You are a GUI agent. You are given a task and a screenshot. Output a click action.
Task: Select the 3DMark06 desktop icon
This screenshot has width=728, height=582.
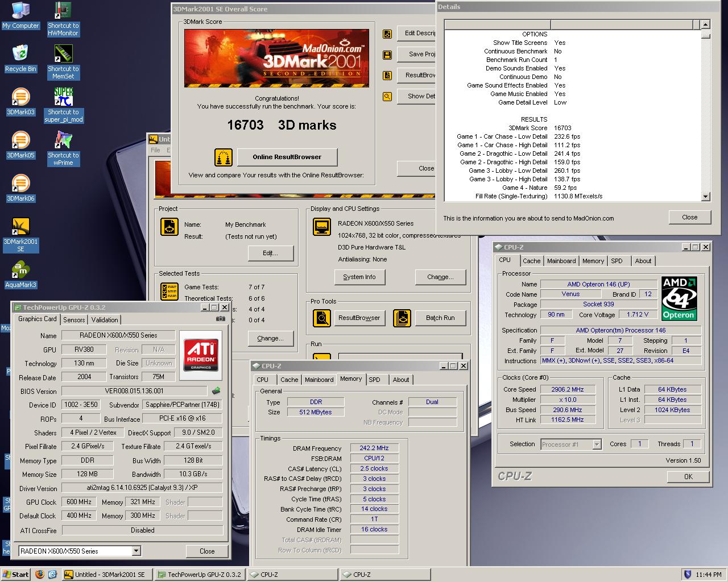pyautogui.click(x=20, y=188)
